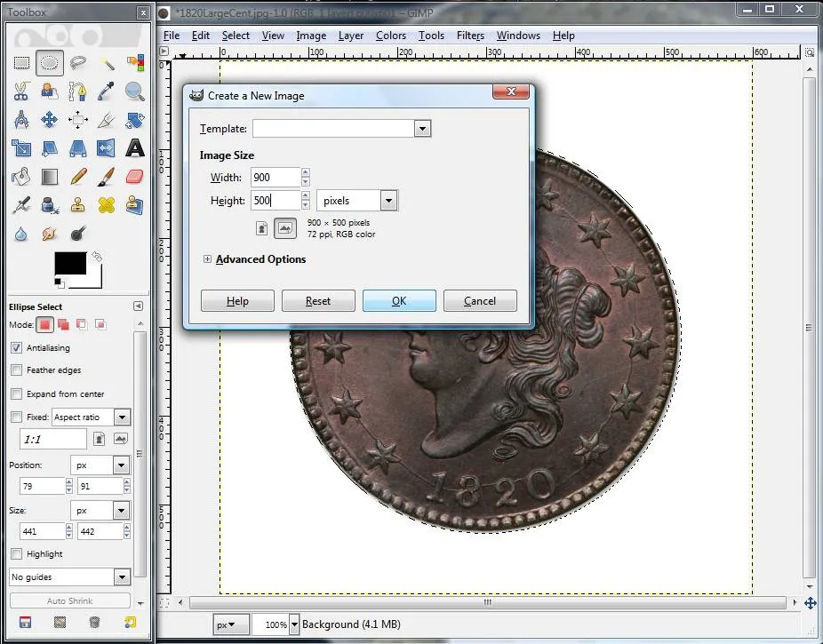
Task: Select the Measure compass tool
Action: pyautogui.click(x=21, y=120)
